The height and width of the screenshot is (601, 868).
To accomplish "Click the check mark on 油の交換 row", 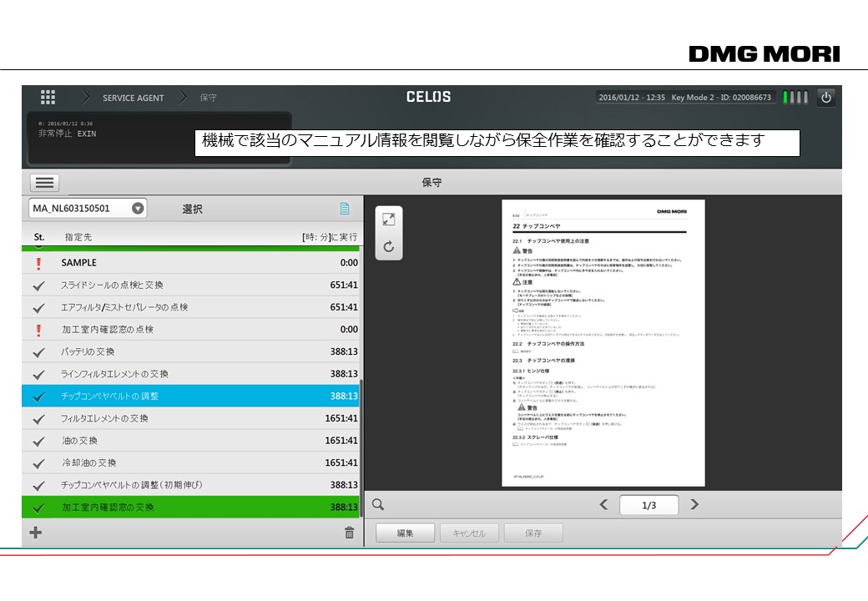I will [38, 441].
